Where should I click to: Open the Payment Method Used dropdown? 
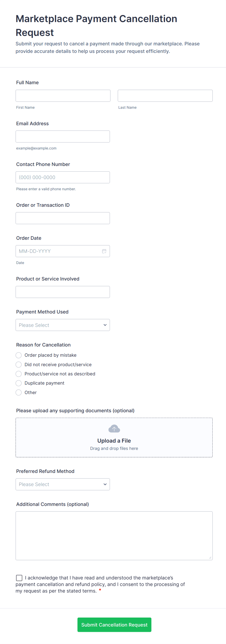[62, 325]
